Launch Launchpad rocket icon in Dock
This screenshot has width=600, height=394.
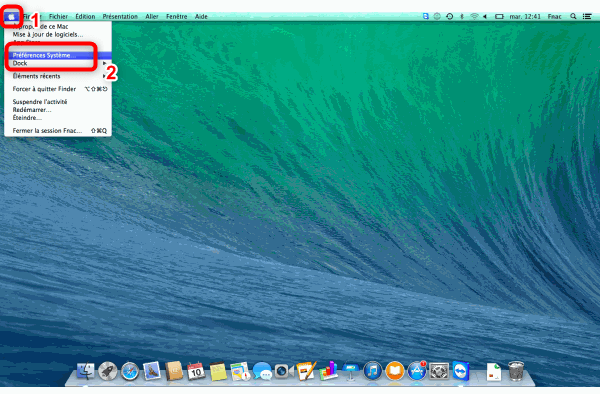(x=108, y=371)
